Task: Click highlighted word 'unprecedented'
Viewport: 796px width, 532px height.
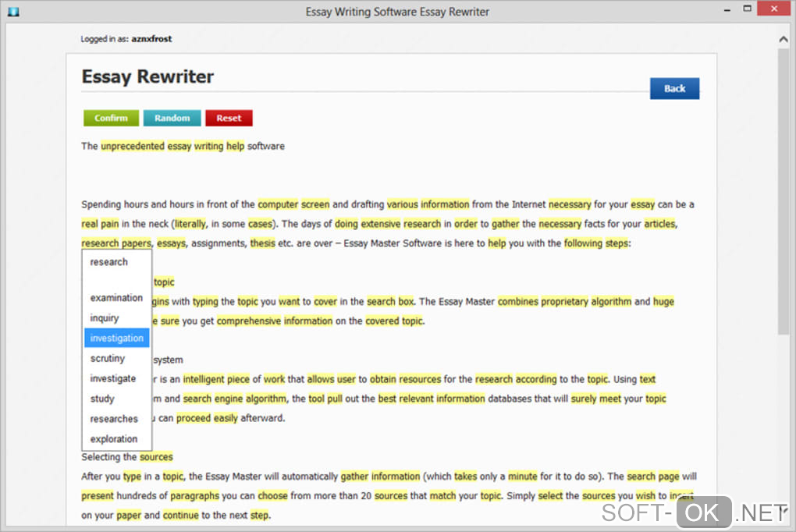Action: click(133, 146)
